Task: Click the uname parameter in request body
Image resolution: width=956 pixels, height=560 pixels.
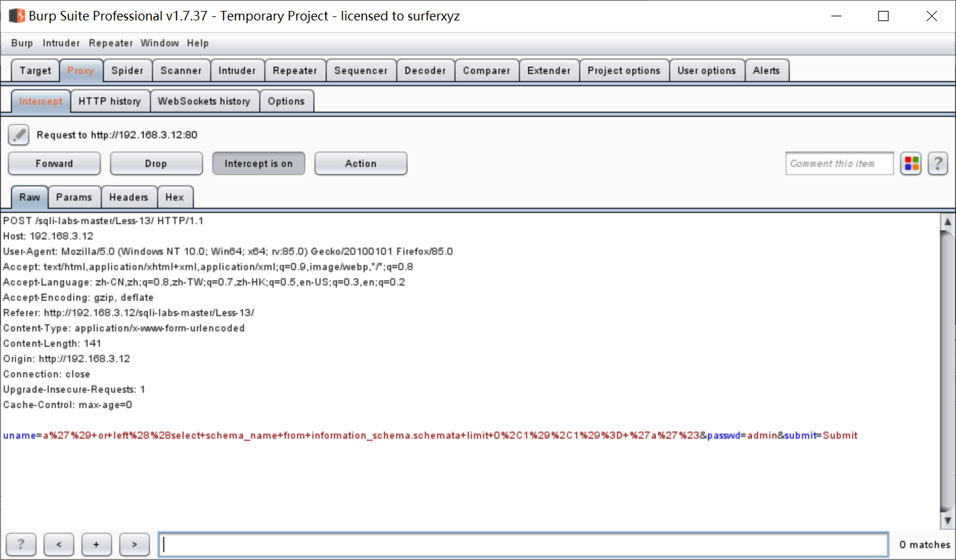Action: 19,435
